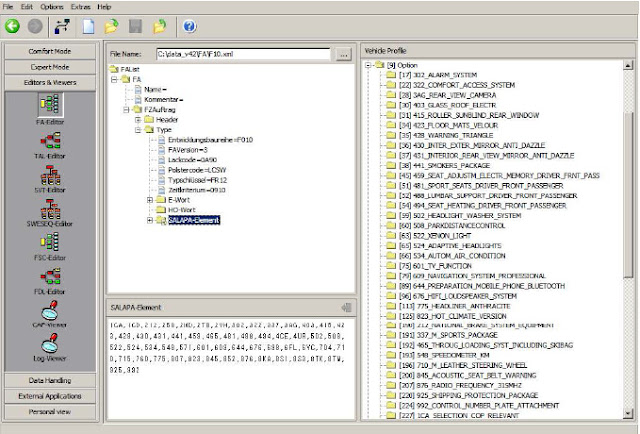
Task: Open the Options menu
Action: point(52,7)
